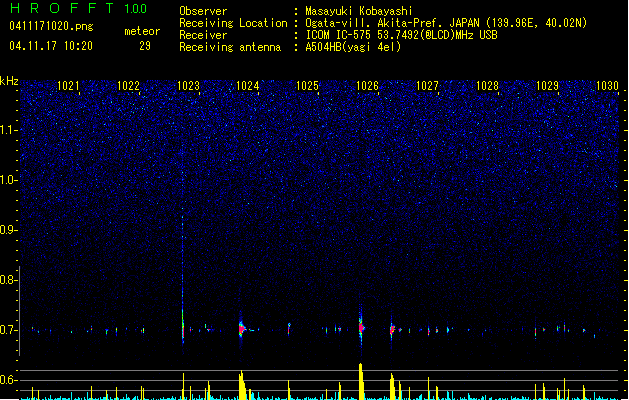The image size is (629, 400).
Task: Click the Receiving antenna label
Action: coord(230,47)
